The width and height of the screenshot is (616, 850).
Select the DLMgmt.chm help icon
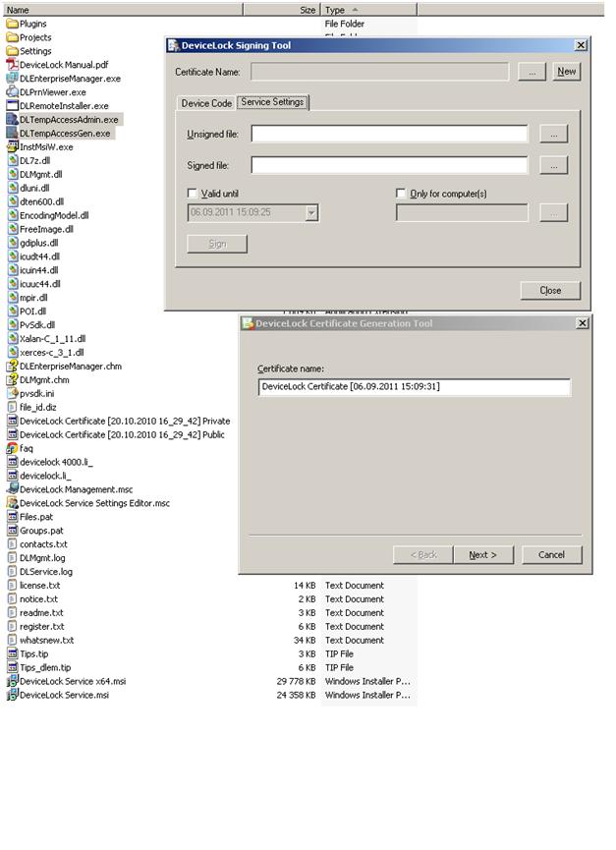point(12,380)
